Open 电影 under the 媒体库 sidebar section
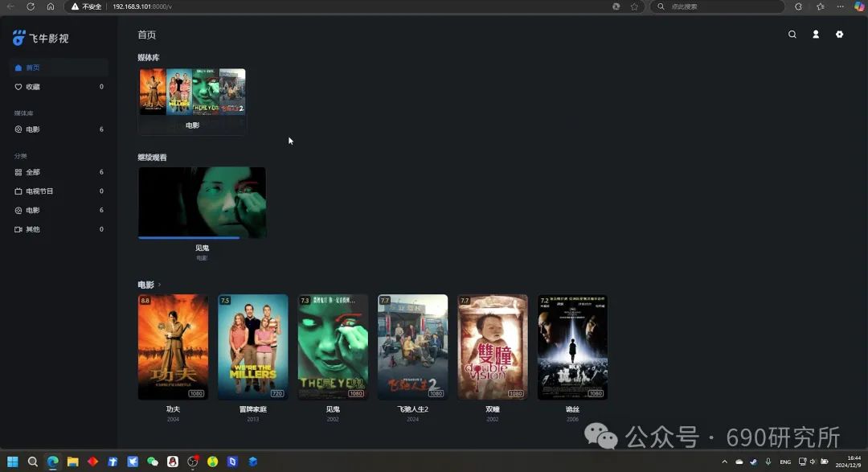Viewport: 868px width, 472px height. tap(59, 129)
